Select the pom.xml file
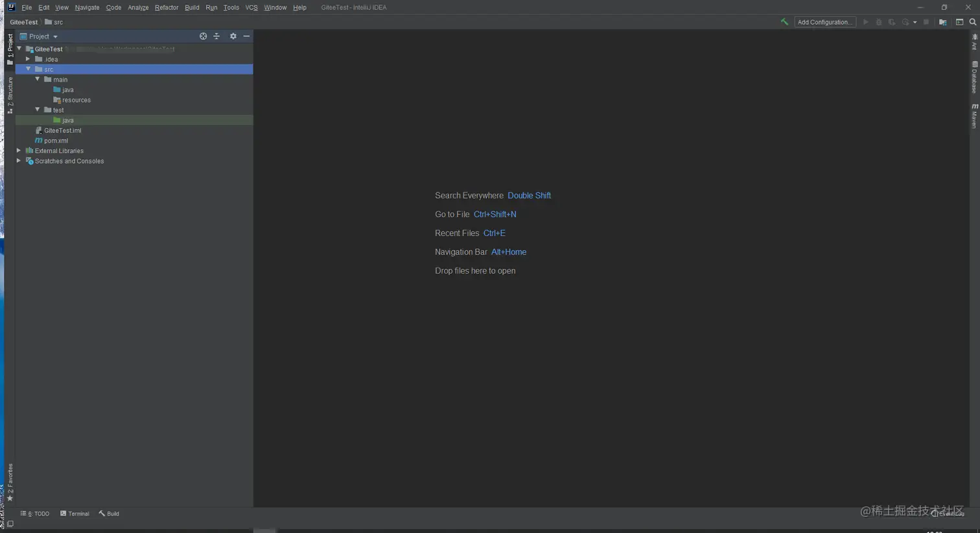The width and height of the screenshot is (980, 533). click(52, 141)
